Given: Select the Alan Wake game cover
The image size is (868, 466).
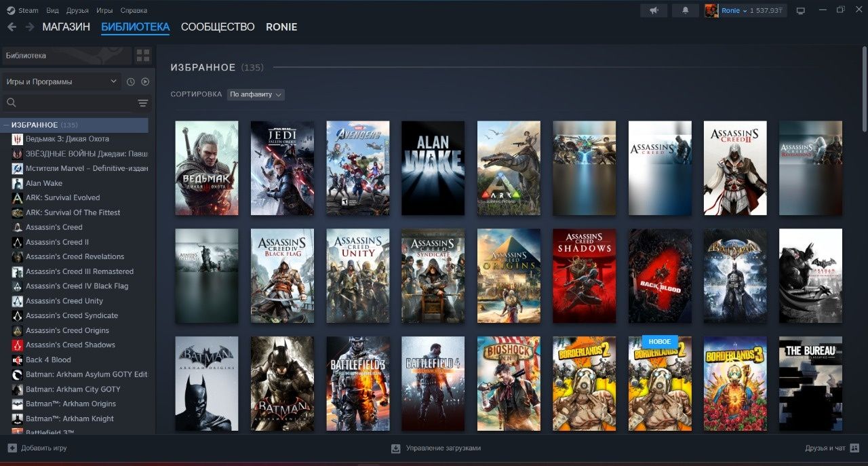Looking at the screenshot, I should point(433,168).
